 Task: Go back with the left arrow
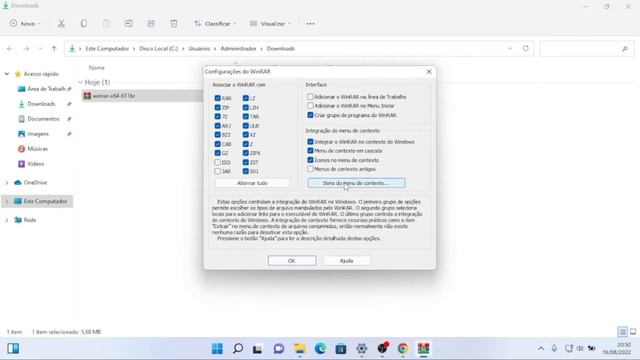pyautogui.click(x=10, y=49)
